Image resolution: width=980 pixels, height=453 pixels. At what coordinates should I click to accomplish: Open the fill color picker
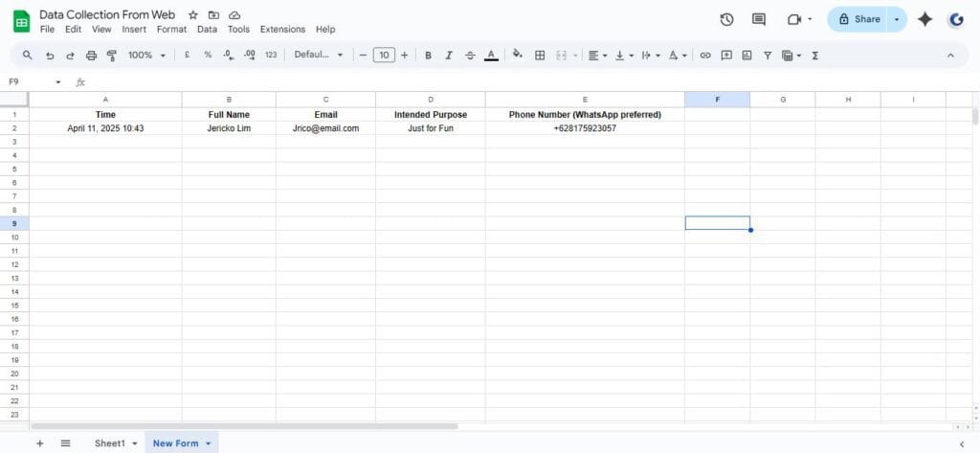[x=517, y=56]
